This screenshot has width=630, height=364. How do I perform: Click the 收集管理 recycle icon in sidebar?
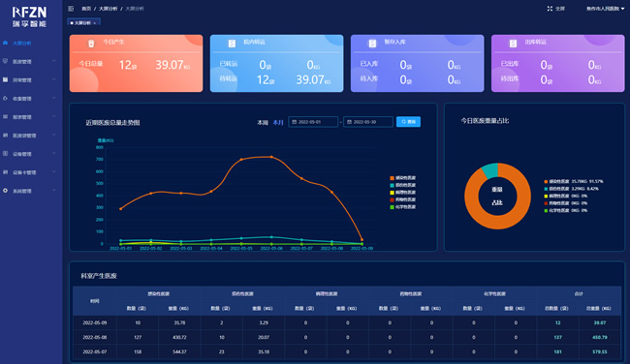(x=5, y=98)
